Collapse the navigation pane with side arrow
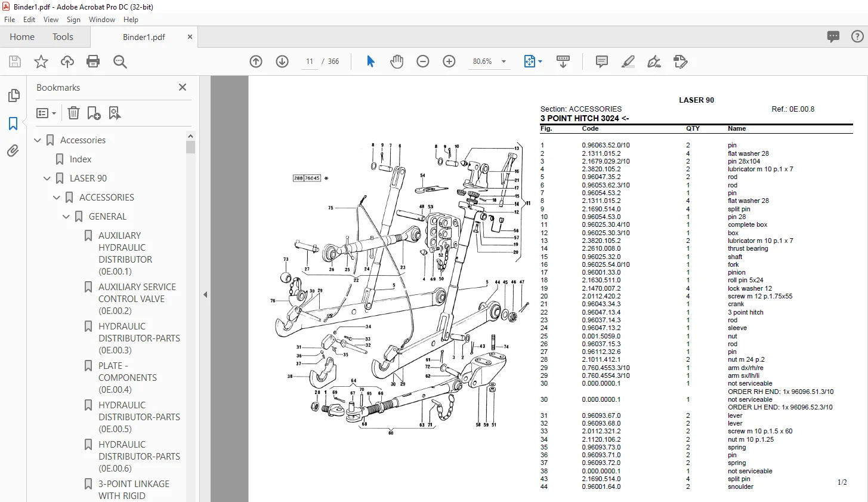The height and width of the screenshot is (502, 868). point(205,294)
